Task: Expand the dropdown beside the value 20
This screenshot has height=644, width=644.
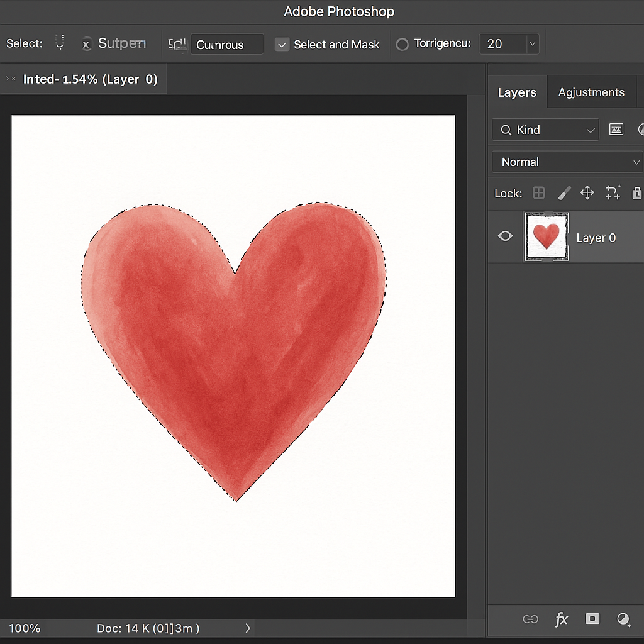Action: click(x=533, y=44)
